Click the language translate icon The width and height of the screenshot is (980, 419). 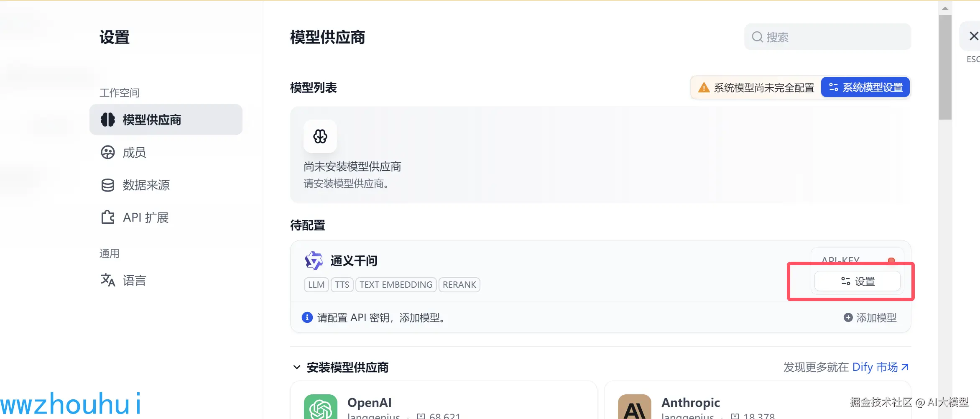click(107, 280)
